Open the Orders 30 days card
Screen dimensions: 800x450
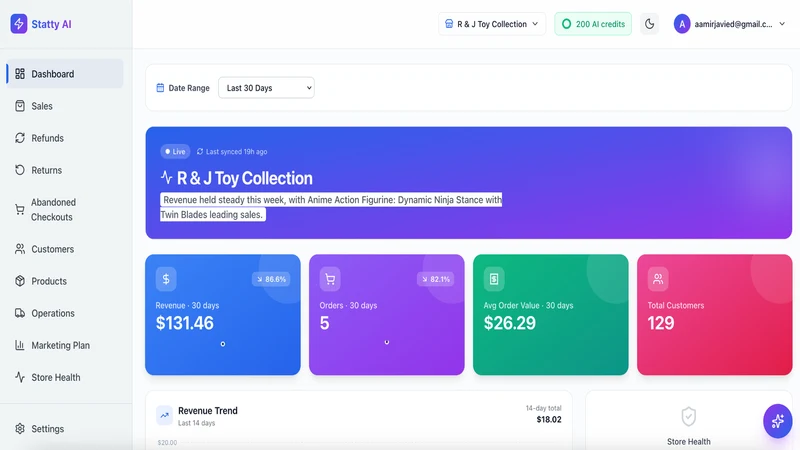point(387,315)
